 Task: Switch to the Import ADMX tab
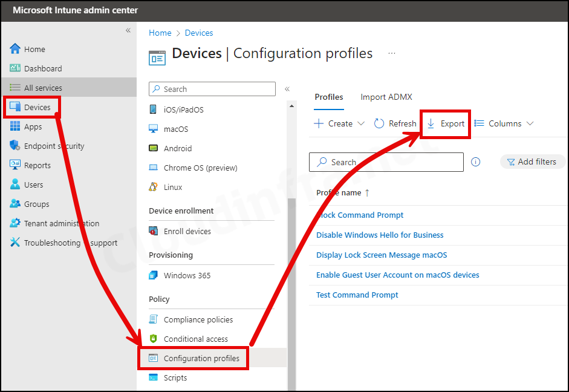click(386, 97)
